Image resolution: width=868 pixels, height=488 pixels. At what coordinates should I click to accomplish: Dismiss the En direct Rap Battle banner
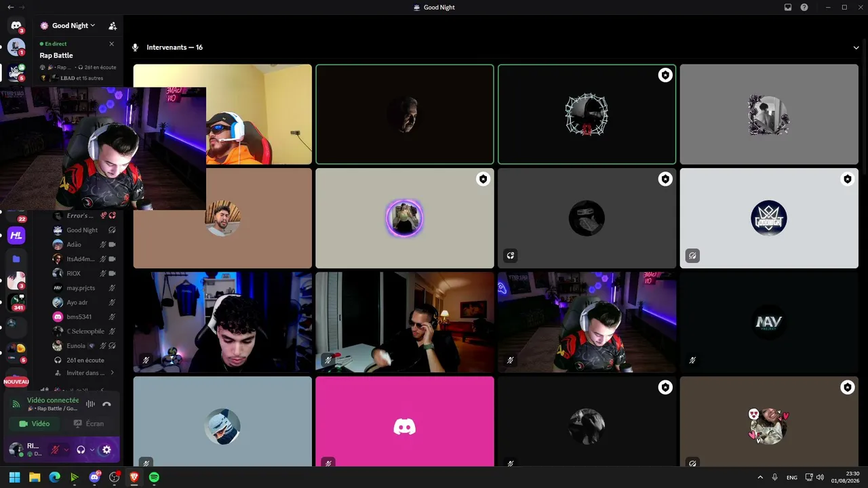112,43
